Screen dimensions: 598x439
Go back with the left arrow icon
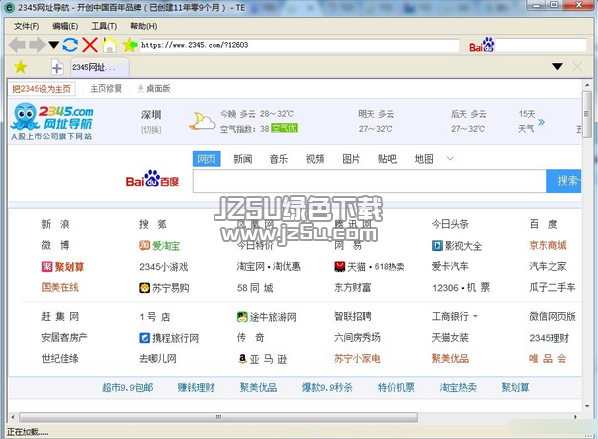tap(17, 45)
